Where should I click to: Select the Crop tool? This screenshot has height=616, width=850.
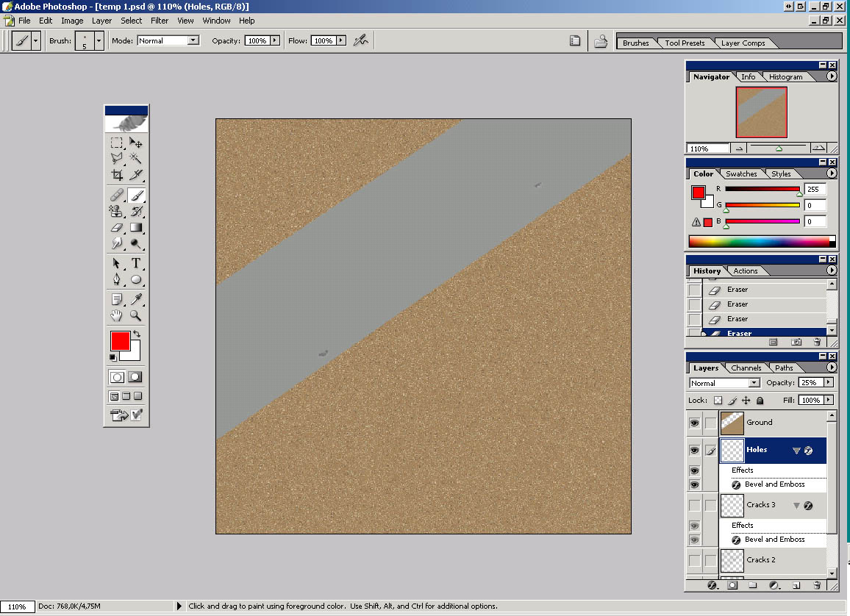tap(116, 175)
